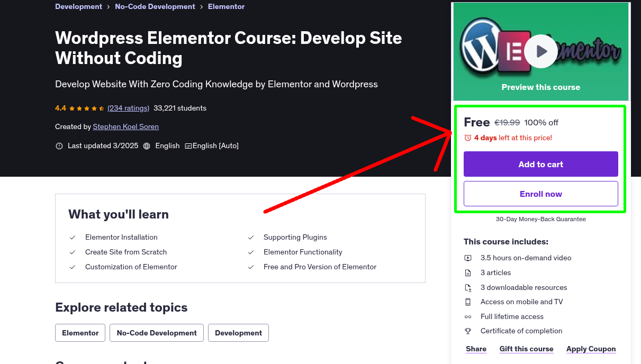Click the Full lifetime access text

[x=512, y=317]
